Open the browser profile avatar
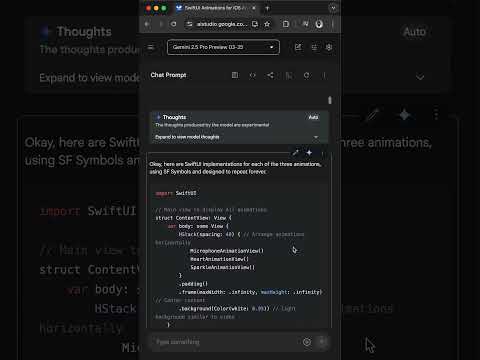Image resolution: width=480 pixels, height=360 pixels. [x=319, y=24]
